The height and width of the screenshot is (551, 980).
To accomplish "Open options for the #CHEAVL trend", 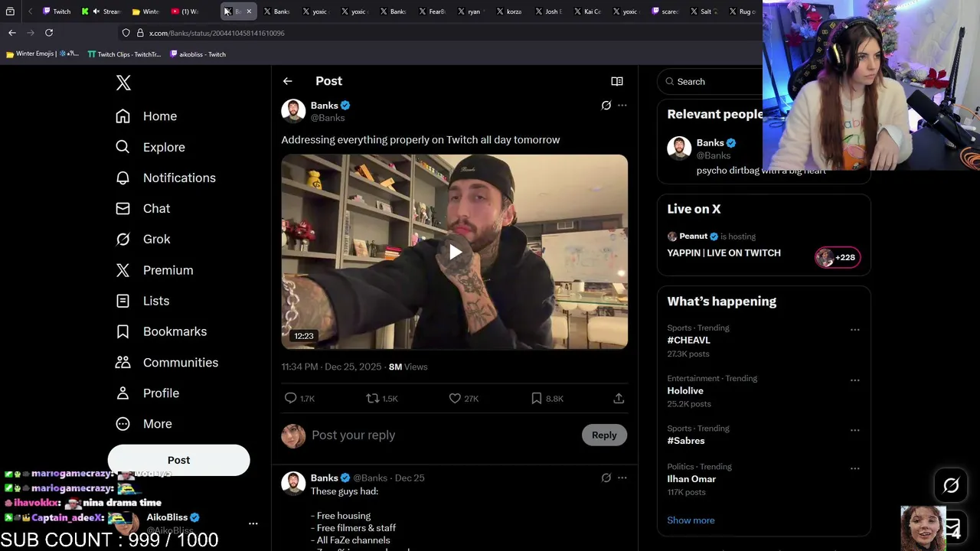I will pos(854,330).
